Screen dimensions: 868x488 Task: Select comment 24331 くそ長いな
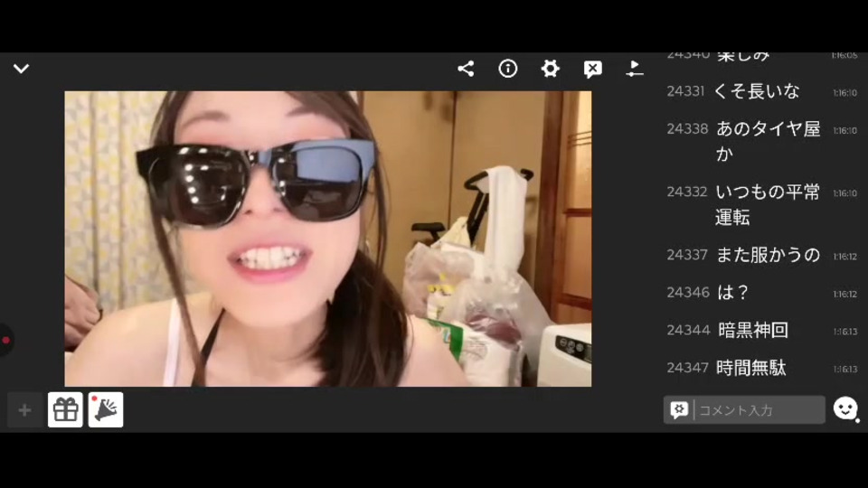click(x=761, y=91)
